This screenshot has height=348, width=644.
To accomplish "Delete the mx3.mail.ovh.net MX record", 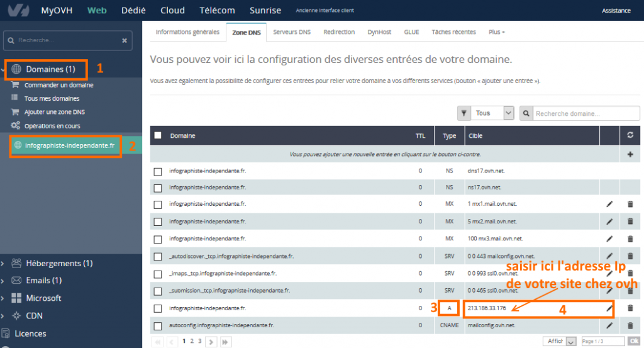I will tap(630, 239).
